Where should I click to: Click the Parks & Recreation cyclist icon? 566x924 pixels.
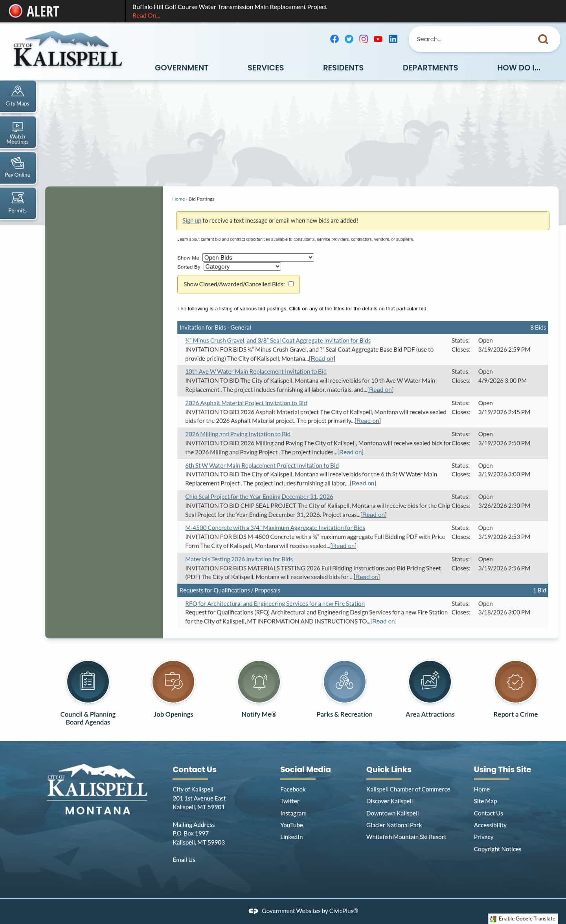pyautogui.click(x=345, y=682)
